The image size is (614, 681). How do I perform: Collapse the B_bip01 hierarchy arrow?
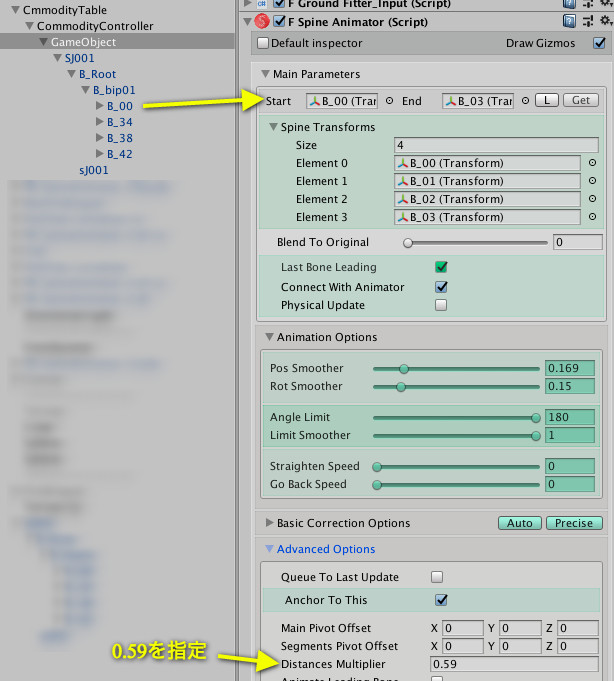pyautogui.click(x=86, y=90)
